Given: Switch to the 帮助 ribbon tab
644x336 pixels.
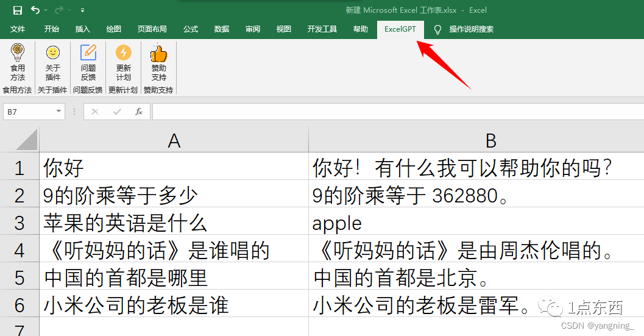Looking at the screenshot, I should (x=360, y=29).
